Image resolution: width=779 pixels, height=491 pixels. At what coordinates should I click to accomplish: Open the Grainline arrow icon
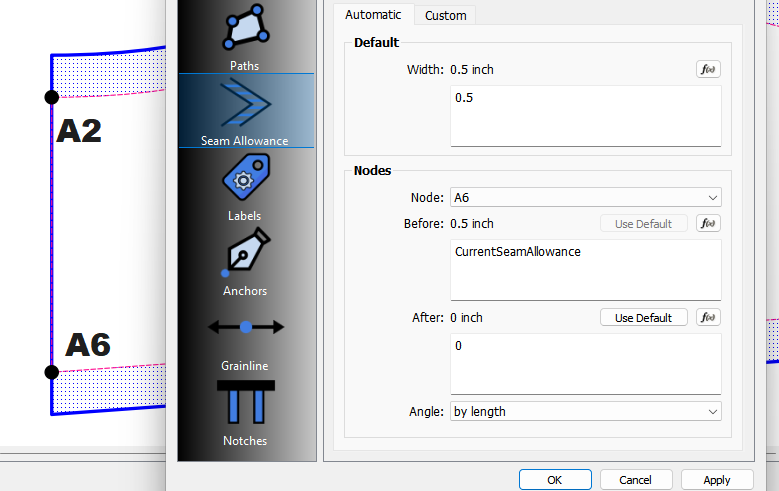[x=245, y=328]
